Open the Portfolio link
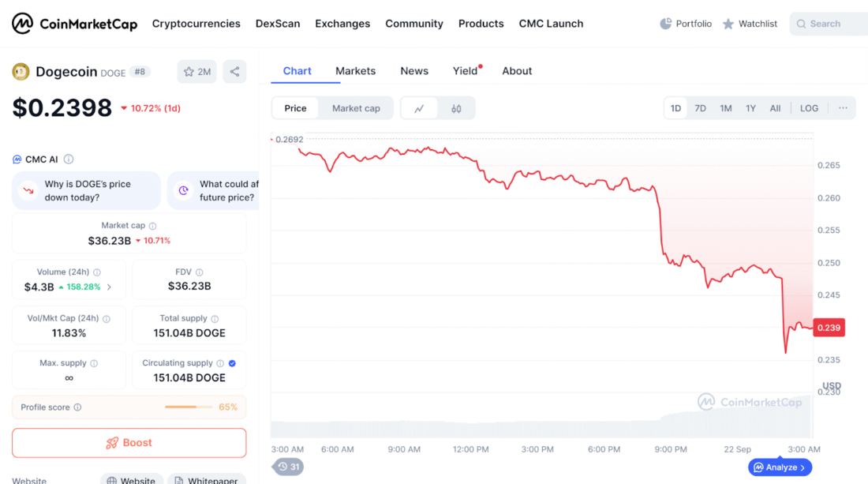 click(x=686, y=24)
